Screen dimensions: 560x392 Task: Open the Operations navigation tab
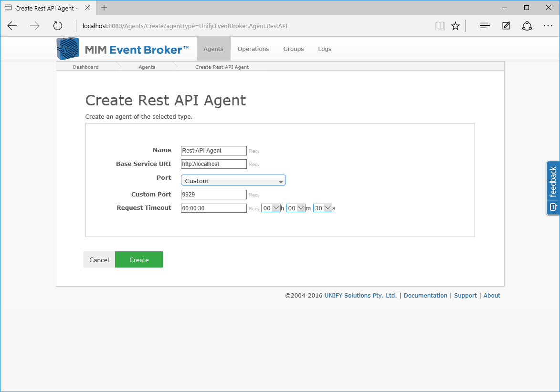coord(253,49)
